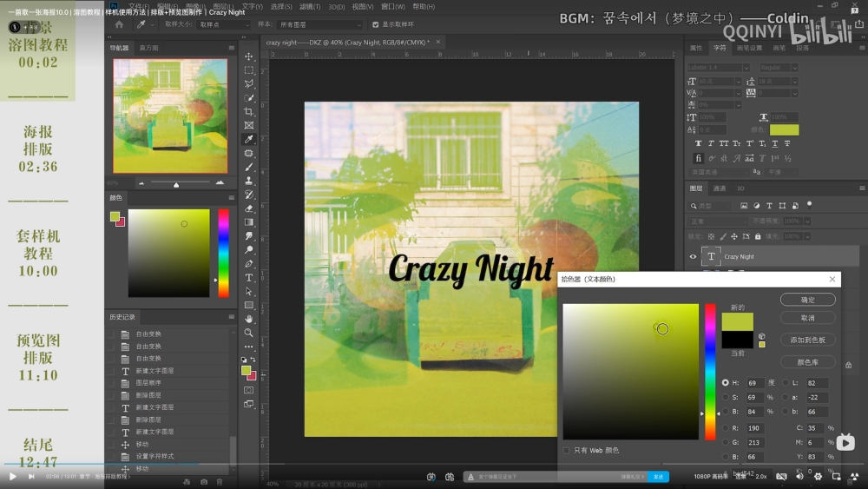Apply Underline style in Character panel
This screenshot has width=868, height=489.
pyautogui.click(x=774, y=143)
